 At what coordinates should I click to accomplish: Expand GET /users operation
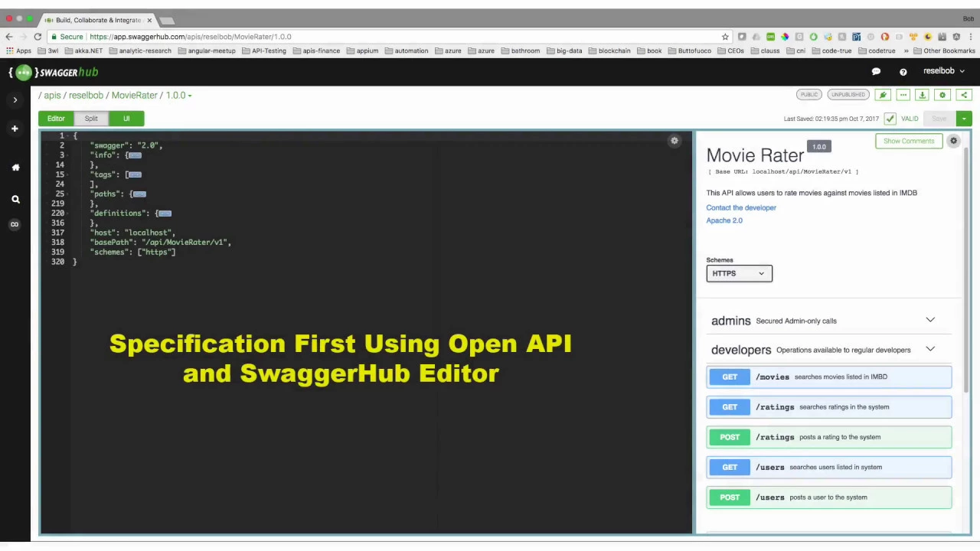pyautogui.click(x=829, y=467)
